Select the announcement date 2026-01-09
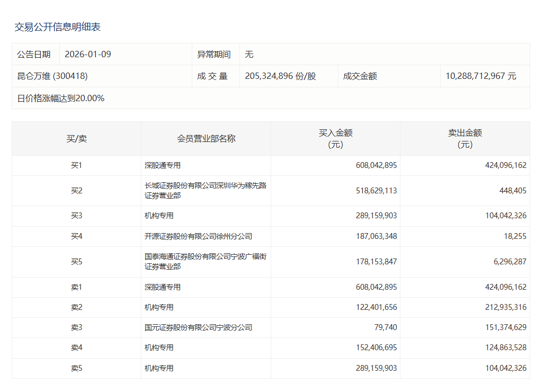The height and width of the screenshot is (392, 544). tap(88, 55)
